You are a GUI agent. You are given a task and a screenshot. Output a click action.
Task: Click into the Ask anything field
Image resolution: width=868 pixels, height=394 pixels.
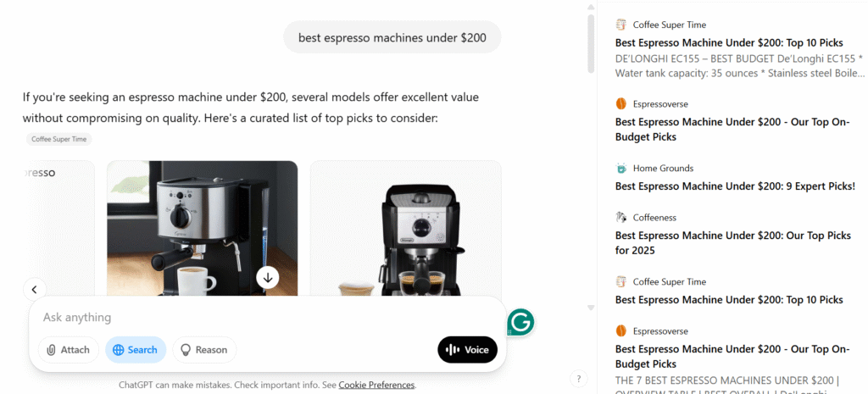(x=265, y=318)
